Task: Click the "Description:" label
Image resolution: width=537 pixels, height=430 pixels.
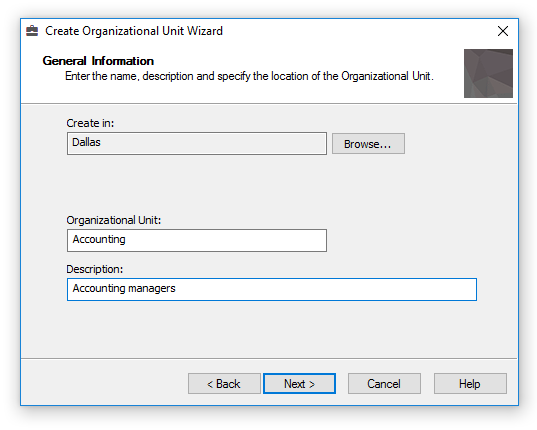Action: coord(95,269)
